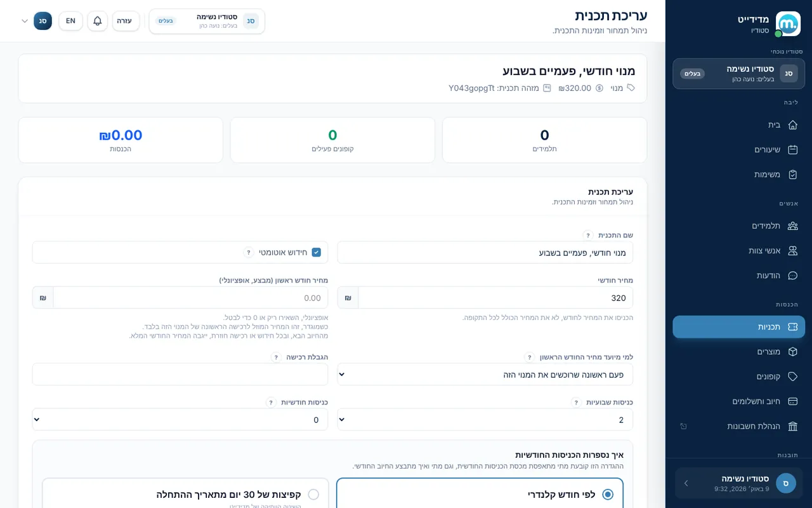Image resolution: width=812 pixels, height=508 pixels.
Task: Expand user menu chevron in top bar
Action: [25, 21]
